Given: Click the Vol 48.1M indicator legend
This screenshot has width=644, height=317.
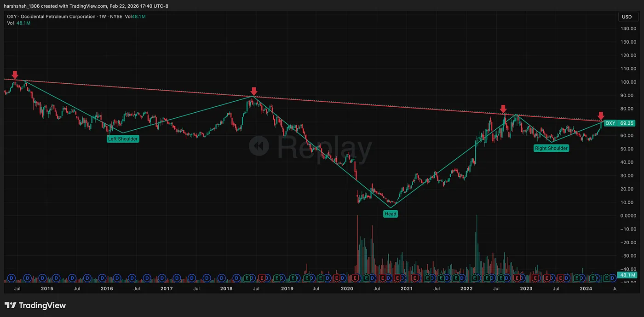Looking at the screenshot, I should coord(18,23).
